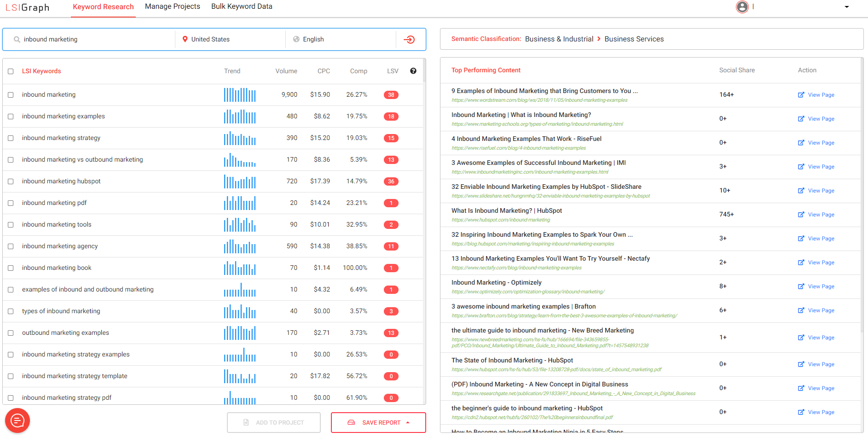Viewport: 868px width, 438px height.
Task: Check the 'inbound marketing strategy' row checkbox
Action: (x=11, y=138)
